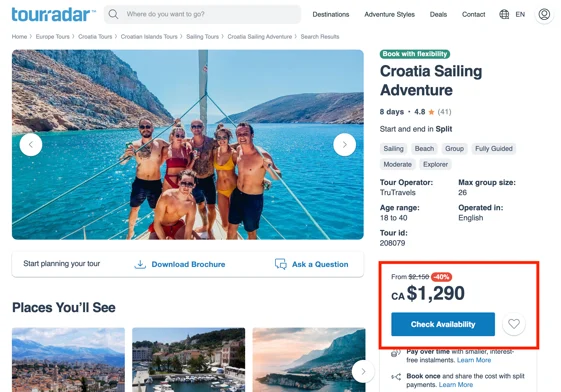Open Learn More about interest-free instalments
The height and width of the screenshot is (392, 561).
click(474, 360)
